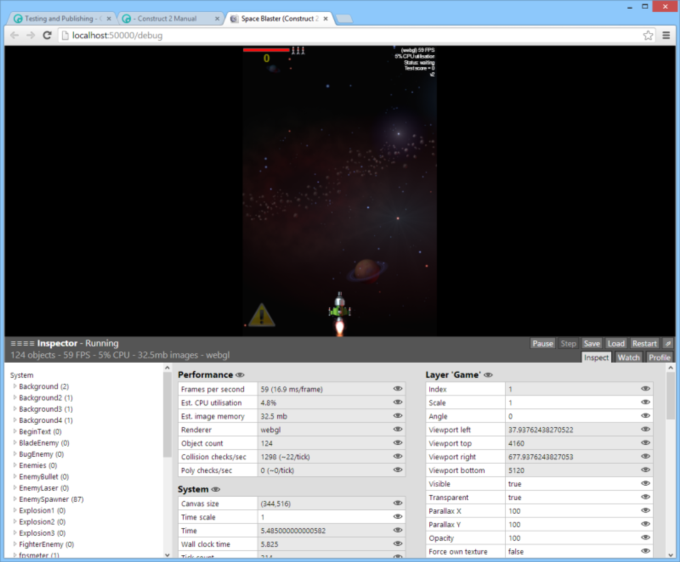Click eye icon next to Layer 'Game' header

tap(487, 375)
